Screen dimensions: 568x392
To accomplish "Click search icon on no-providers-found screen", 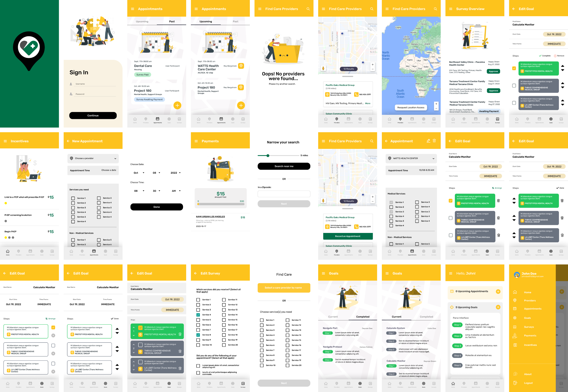I will [308, 9].
